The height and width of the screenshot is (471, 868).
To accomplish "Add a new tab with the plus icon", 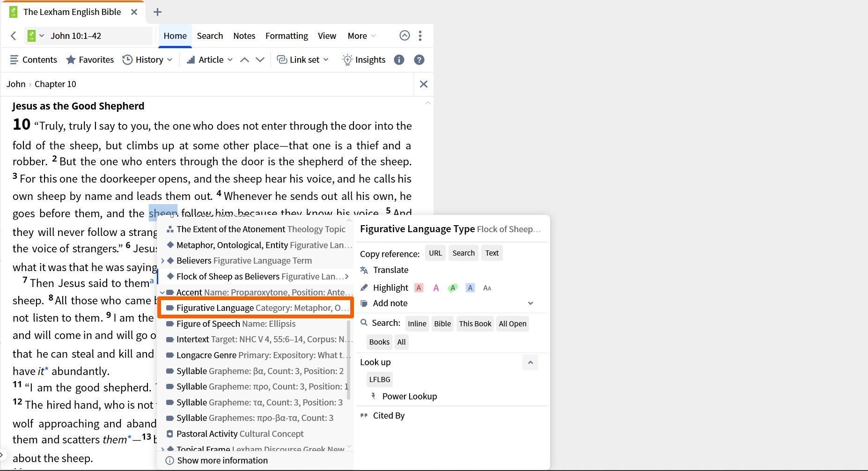I will pos(157,12).
